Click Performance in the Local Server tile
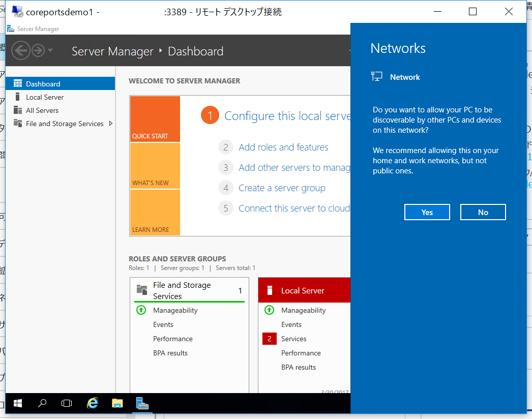Viewport: 532px width, 419px height. [301, 353]
